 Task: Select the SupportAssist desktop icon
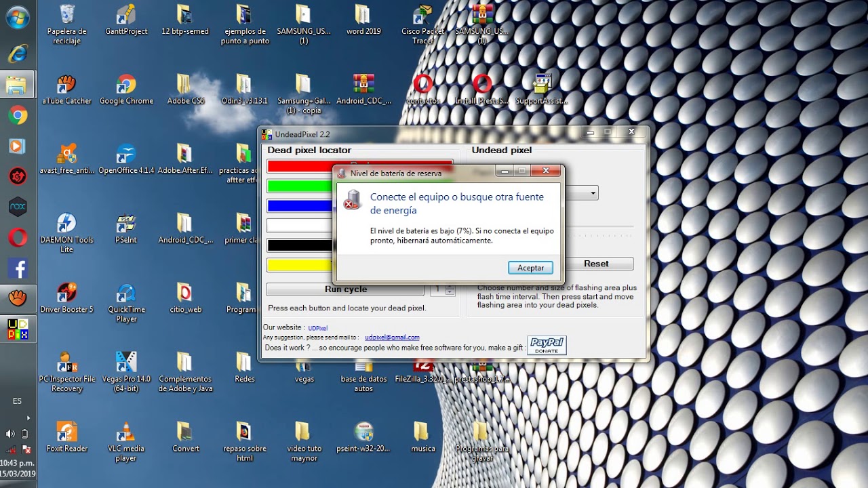point(541,90)
